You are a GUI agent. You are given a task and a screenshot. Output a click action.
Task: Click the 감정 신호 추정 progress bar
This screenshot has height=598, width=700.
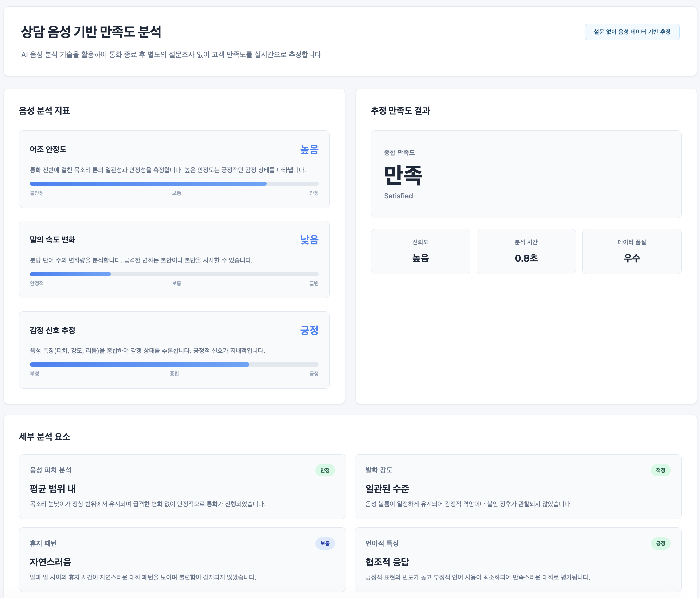coord(174,365)
